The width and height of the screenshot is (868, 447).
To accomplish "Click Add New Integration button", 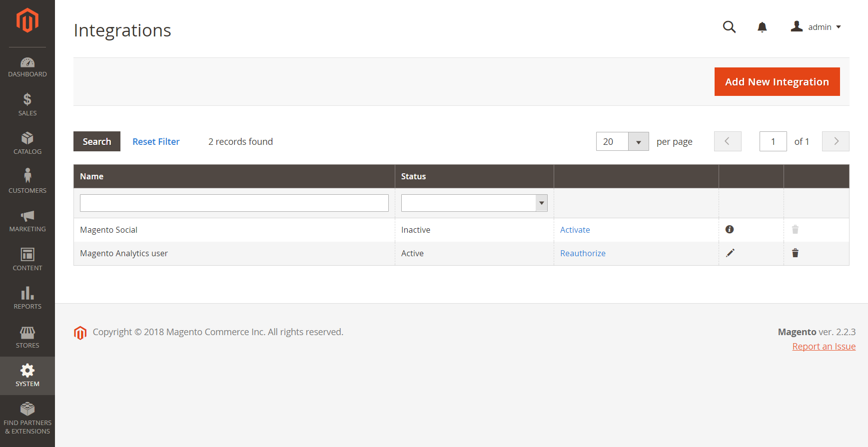I will [x=777, y=82].
